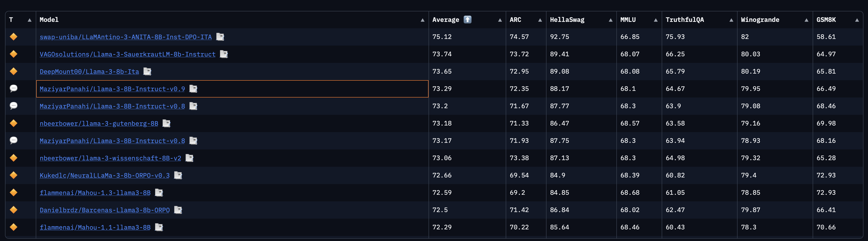Copy the DeepMount00/Llama-3-8b-Ita name using its icon
The width and height of the screenshot is (868, 241).
point(147,72)
